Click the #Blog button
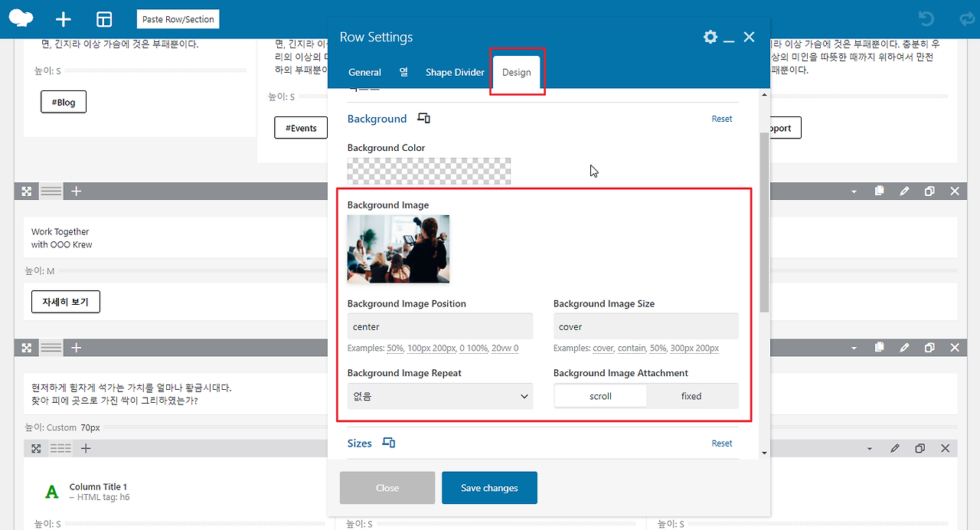Screen dimensions: 980x530 click(x=64, y=102)
